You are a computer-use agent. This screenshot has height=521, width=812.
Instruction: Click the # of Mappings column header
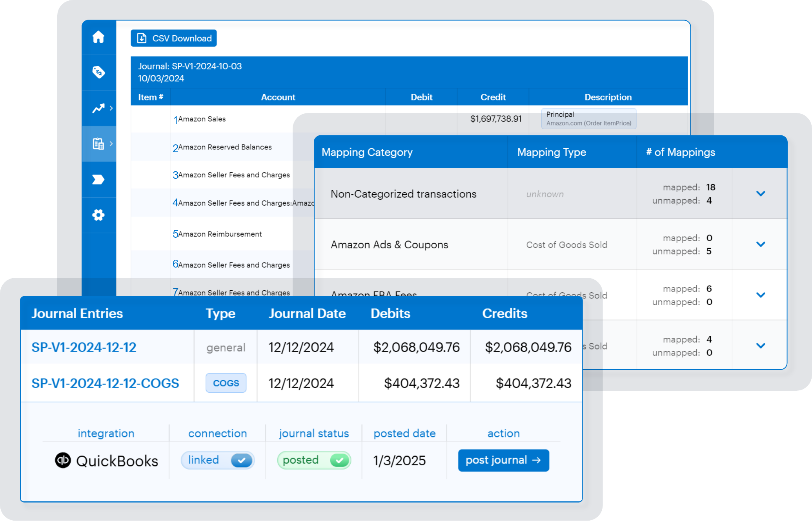pos(681,152)
